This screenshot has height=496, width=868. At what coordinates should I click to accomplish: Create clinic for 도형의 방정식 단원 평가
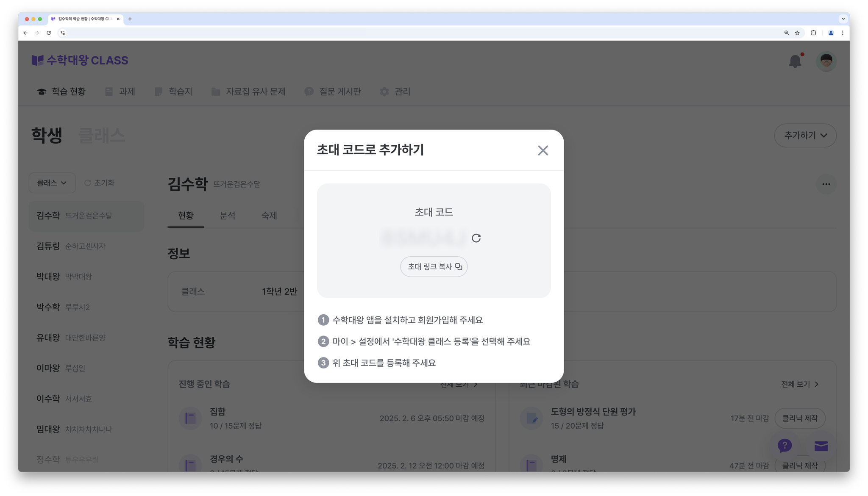pos(800,418)
